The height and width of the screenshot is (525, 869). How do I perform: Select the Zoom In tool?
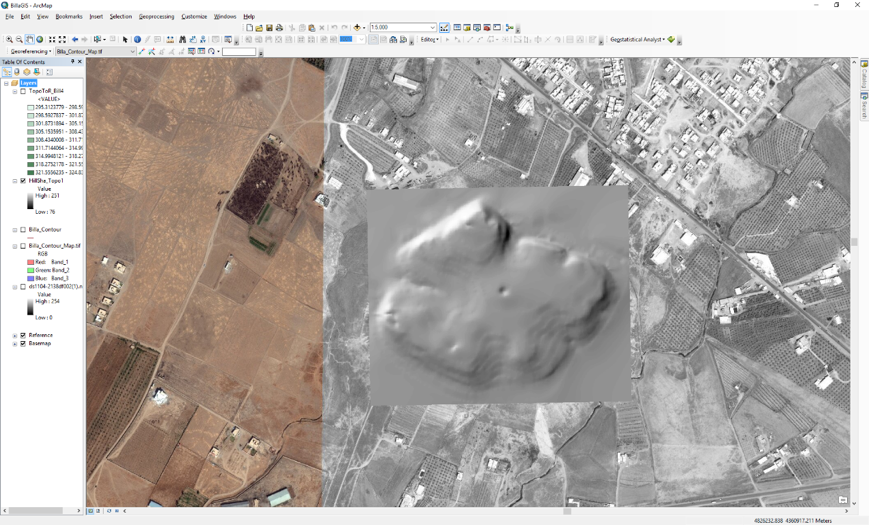9,39
